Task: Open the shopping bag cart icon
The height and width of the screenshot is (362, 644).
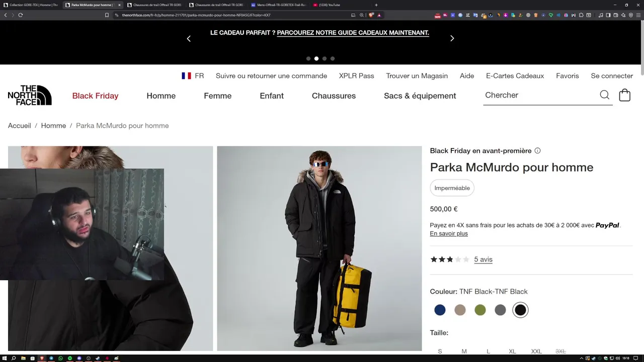Action: coord(624,95)
